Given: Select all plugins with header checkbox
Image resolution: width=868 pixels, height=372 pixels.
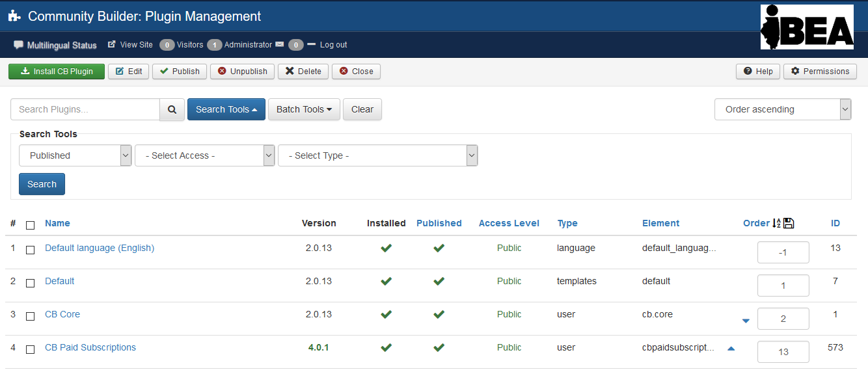Looking at the screenshot, I should (x=30, y=225).
